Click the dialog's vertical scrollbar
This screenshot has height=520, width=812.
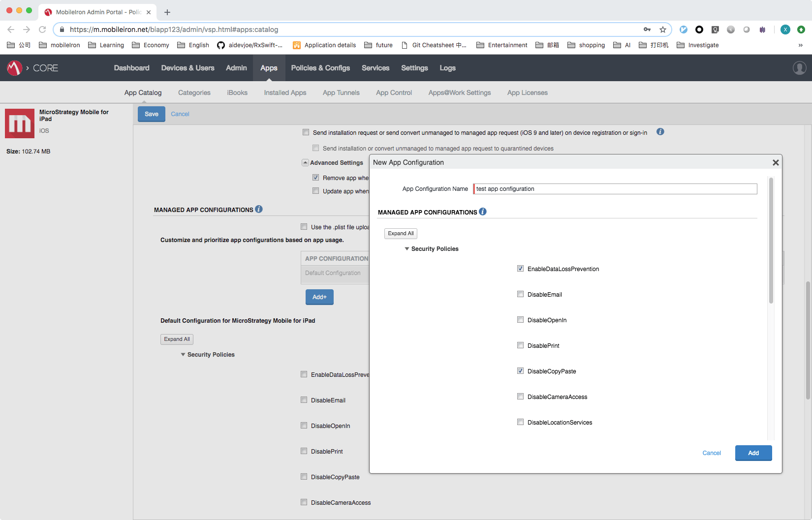pyautogui.click(x=771, y=241)
